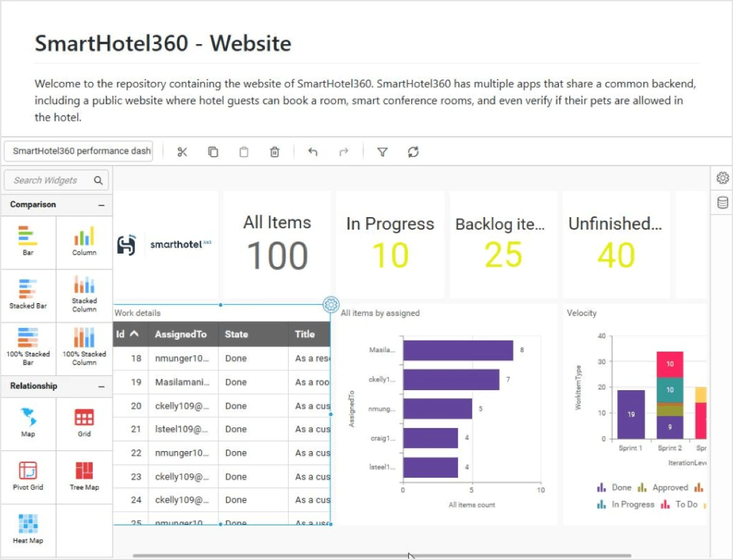Collapse the Comparison widget section
The height and width of the screenshot is (560, 733).
tap(101, 205)
